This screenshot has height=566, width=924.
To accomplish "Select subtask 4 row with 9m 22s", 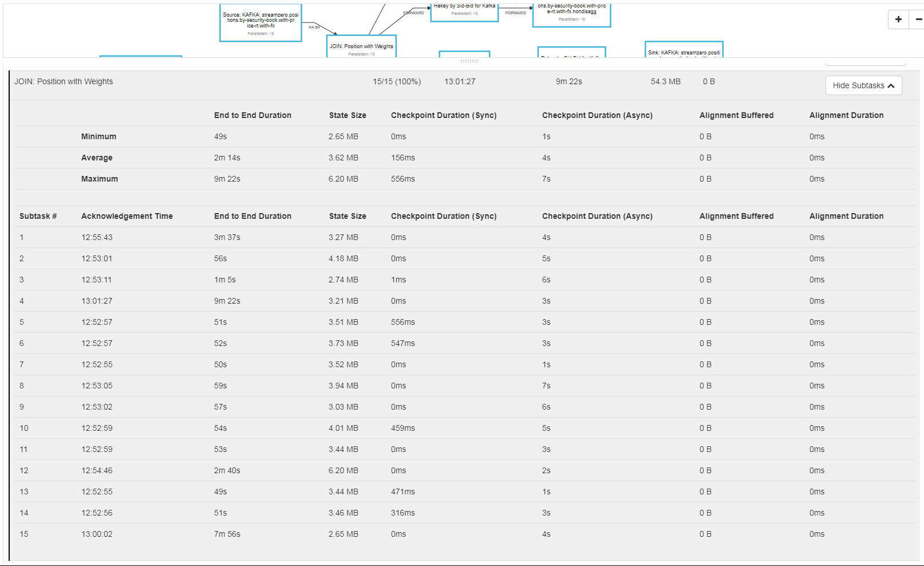I will (x=227, y=301).
